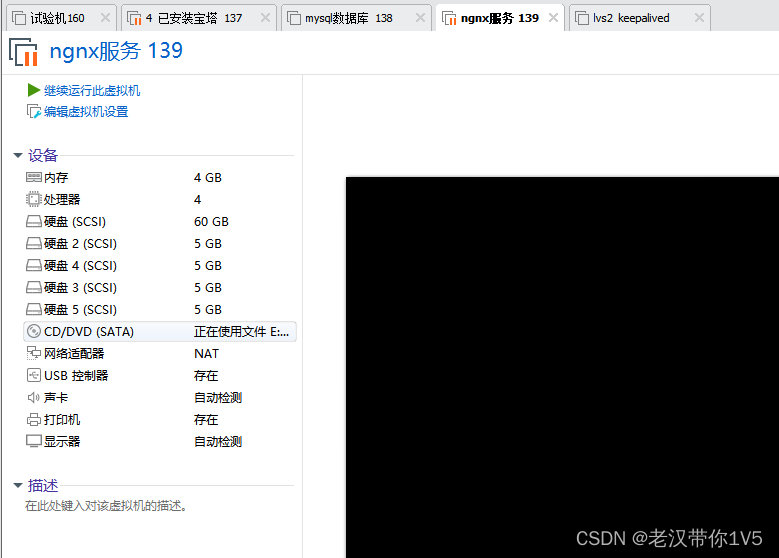Viewport: 779px width, 558px height.
Task: Select the 声卡 row label
Action: 56,398
